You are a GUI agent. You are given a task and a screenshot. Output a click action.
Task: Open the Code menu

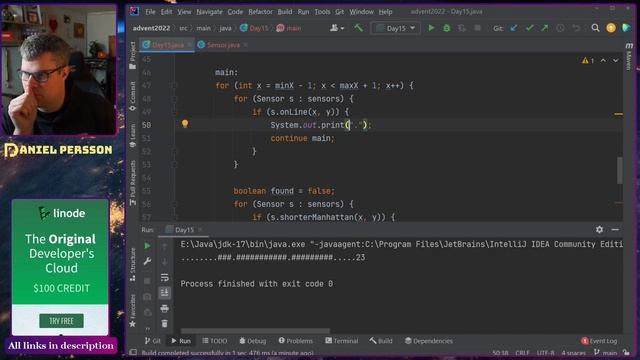[x=235, y=12]
